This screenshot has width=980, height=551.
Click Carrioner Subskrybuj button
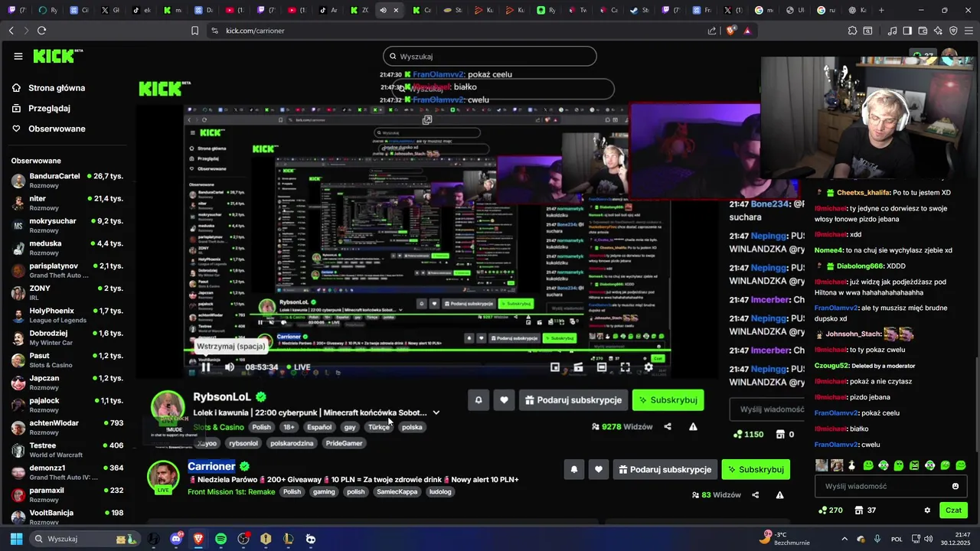[x=756, y=470]
